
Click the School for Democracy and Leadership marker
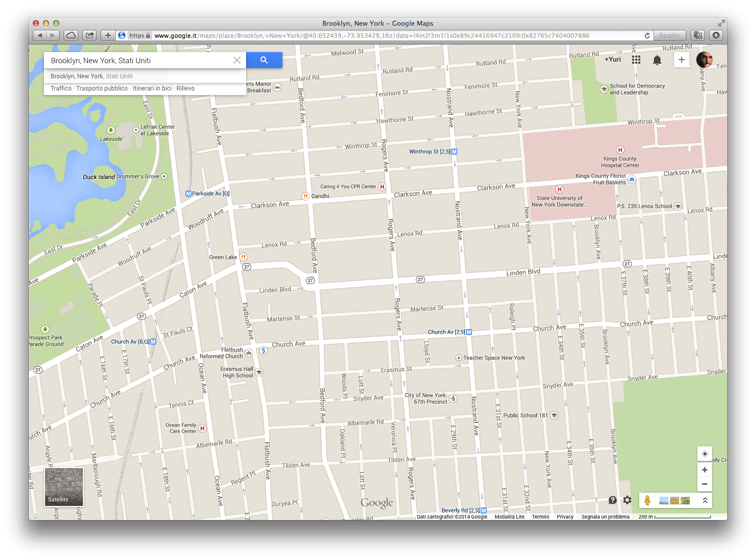click(x=603, y=89)
